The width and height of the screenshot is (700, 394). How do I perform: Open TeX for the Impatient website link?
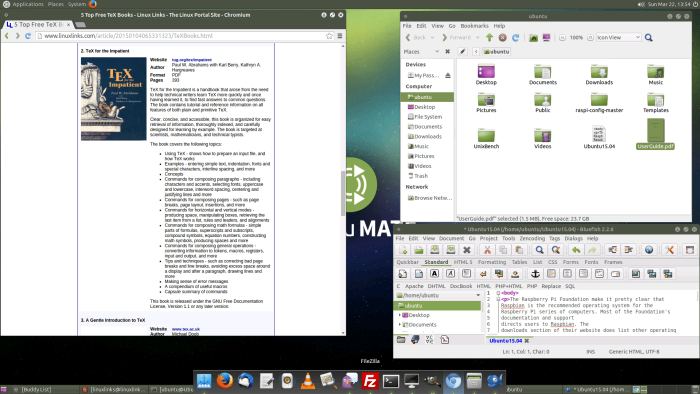click(x=192, y=60)
